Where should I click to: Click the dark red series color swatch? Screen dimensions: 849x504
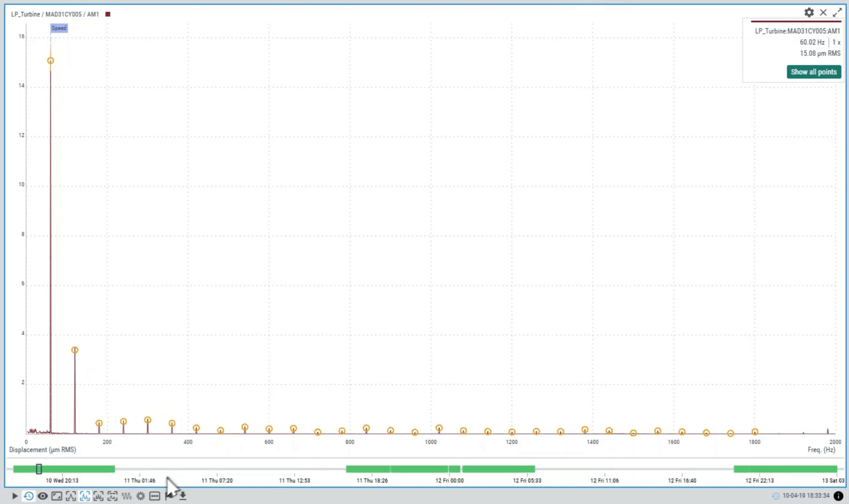click(108, 14)
